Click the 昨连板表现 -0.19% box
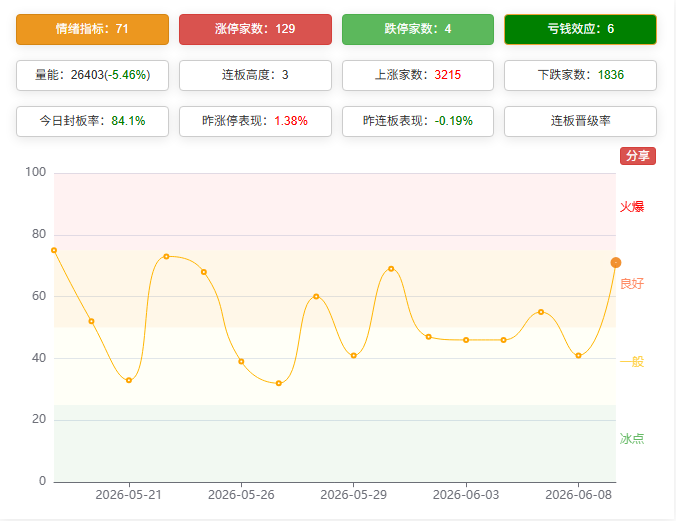This screenshot has width=676, height=521. (x=418, y=121)
